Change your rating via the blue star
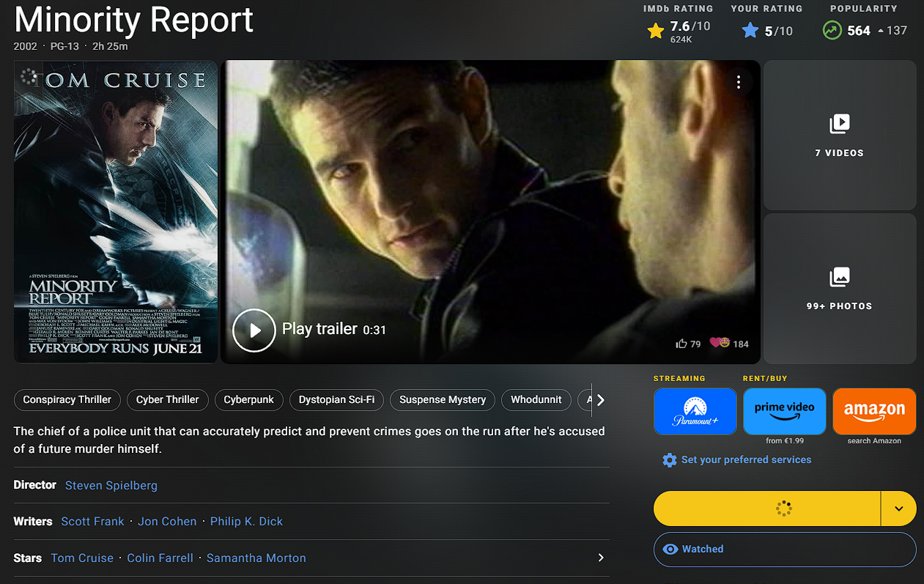The height and width of the screenshot is (584, 924). (750, 31)
